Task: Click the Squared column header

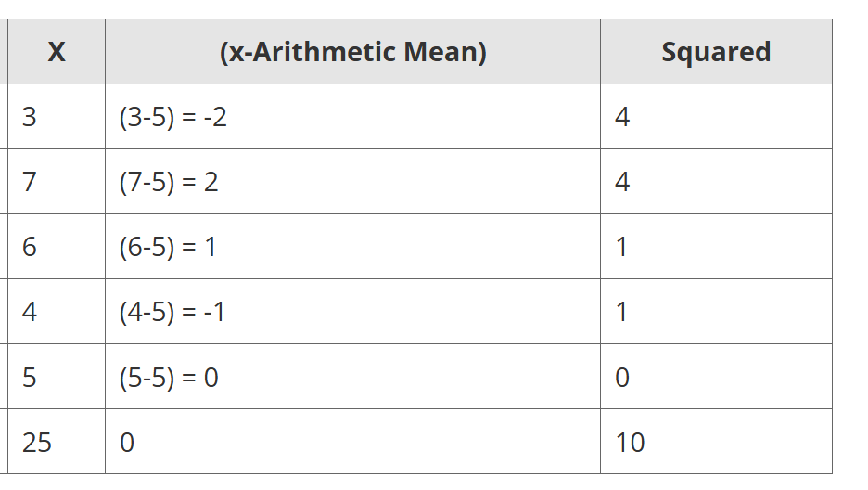Action: pos(715,52)
